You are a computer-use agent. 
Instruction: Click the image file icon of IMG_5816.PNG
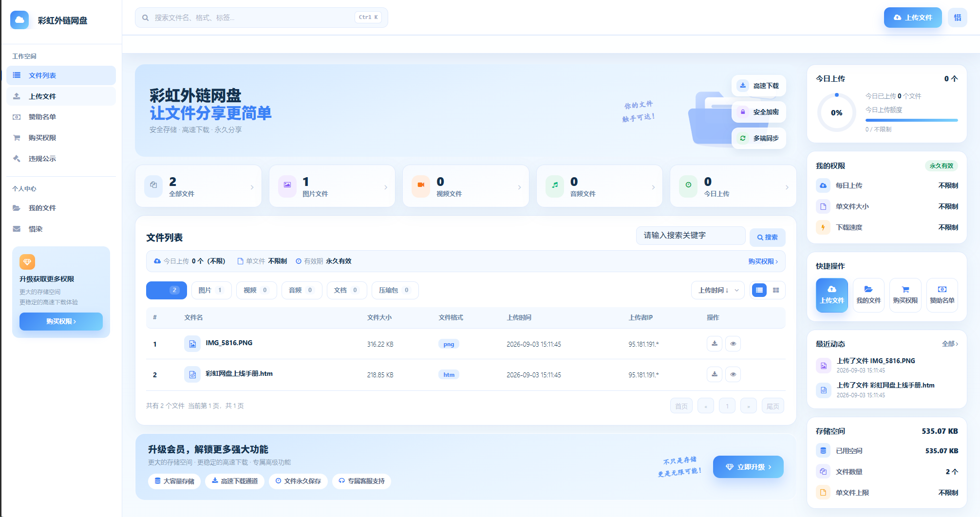point(192,344)
